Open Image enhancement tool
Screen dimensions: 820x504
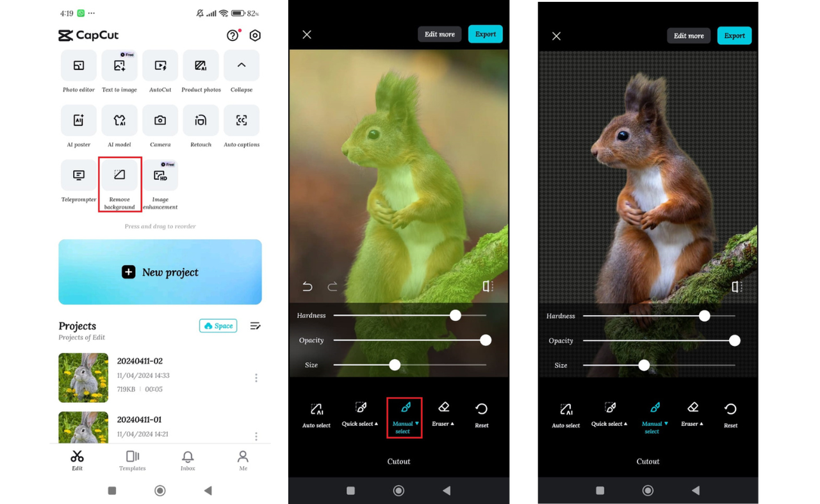point(160,184)
